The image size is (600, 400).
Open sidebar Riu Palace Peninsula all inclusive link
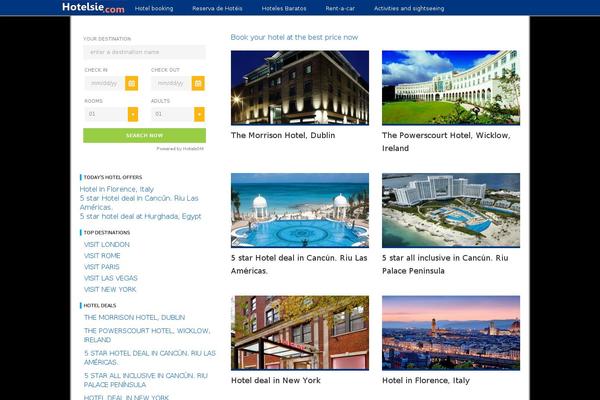[146, 380]
